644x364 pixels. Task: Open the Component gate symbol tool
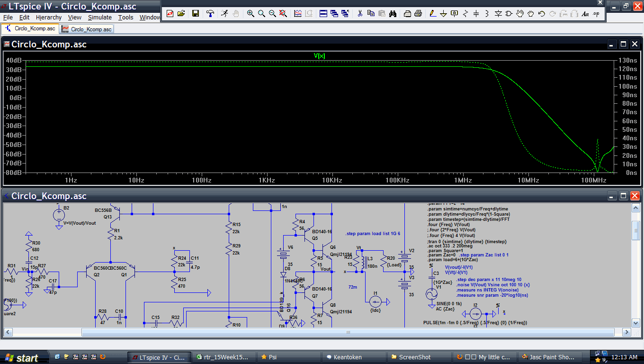(x=509, y=14)
